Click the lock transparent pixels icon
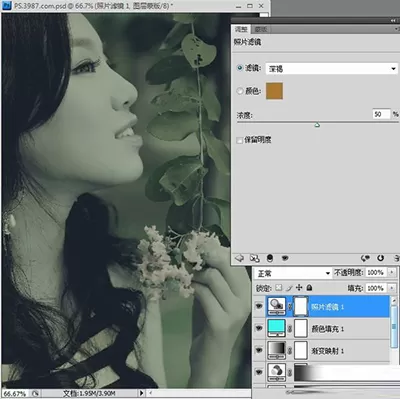Image resolution: width=400 pixels, height=399 pixels. pos(279,288)
